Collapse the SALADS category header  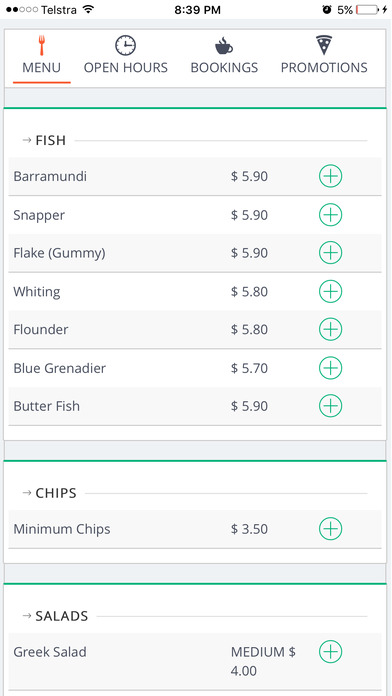coord(55,616)
